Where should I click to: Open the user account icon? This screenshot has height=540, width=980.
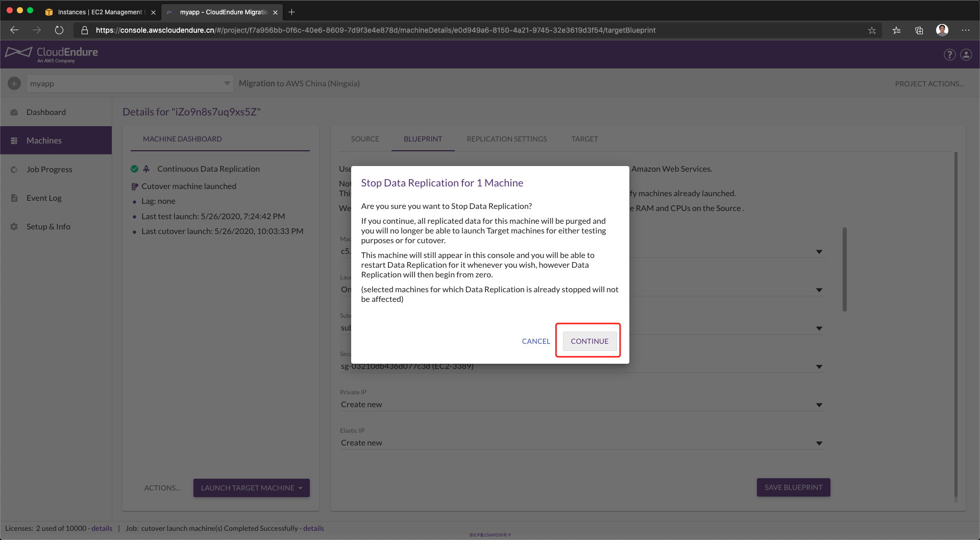[966, 55]
